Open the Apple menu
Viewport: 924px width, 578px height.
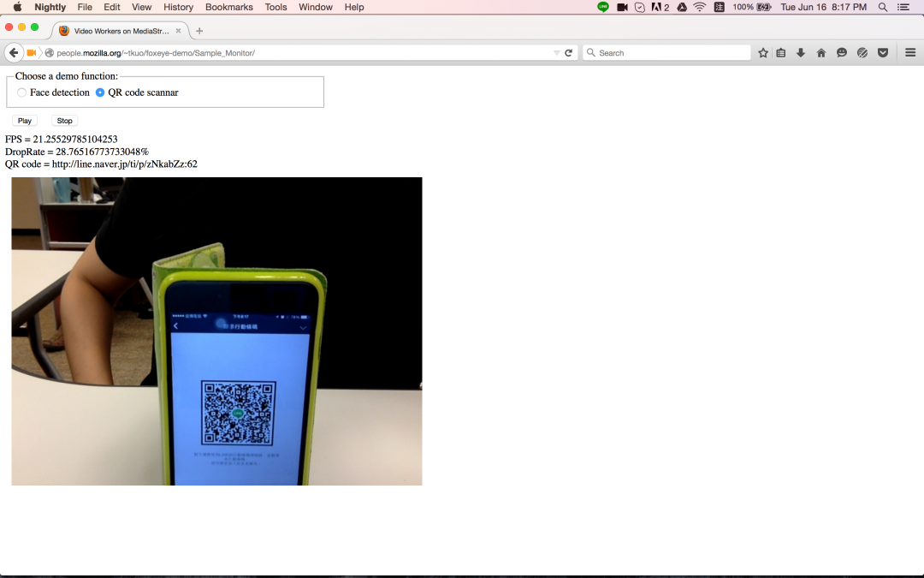pyautogui.click(x=17, y=7)
